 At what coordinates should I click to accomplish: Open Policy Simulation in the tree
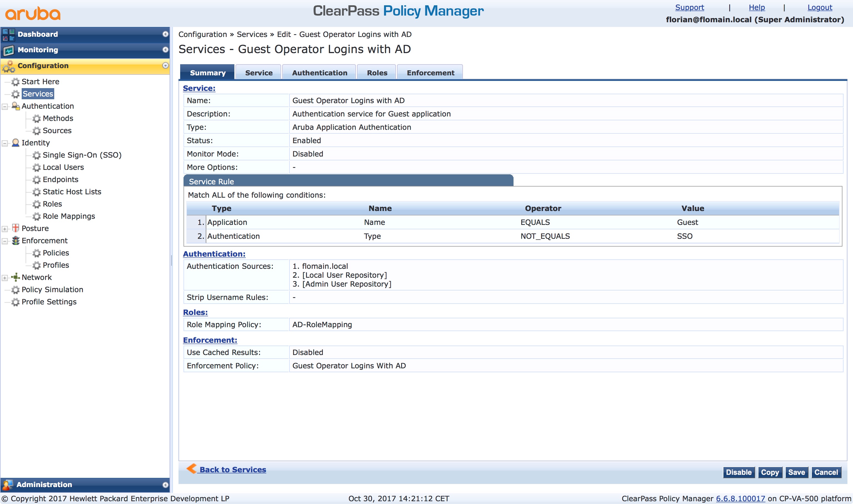[52, 289]
